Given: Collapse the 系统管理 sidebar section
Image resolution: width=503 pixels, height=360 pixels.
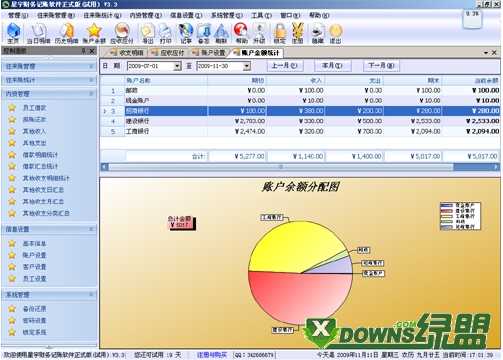Looking at the screenshot, I should tap(49, 295).
